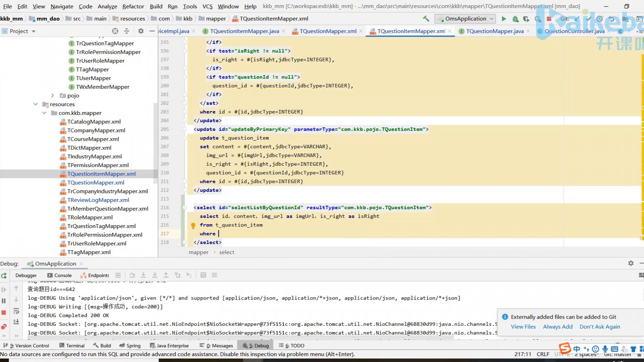Expand the pojo folder

(x=52, y=95)
